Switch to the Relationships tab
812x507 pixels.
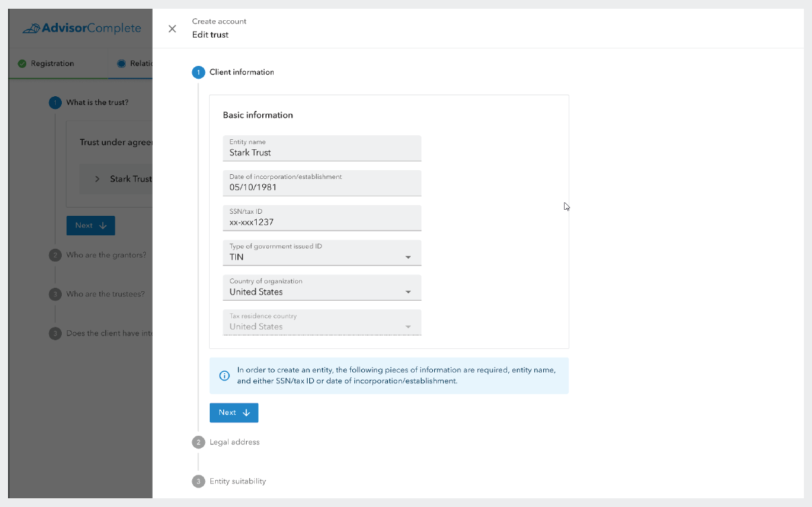[x=134, y=64]
